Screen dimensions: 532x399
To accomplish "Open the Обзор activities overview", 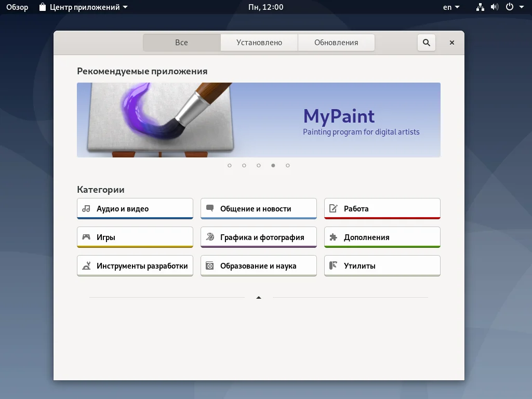I will point(17,7).
